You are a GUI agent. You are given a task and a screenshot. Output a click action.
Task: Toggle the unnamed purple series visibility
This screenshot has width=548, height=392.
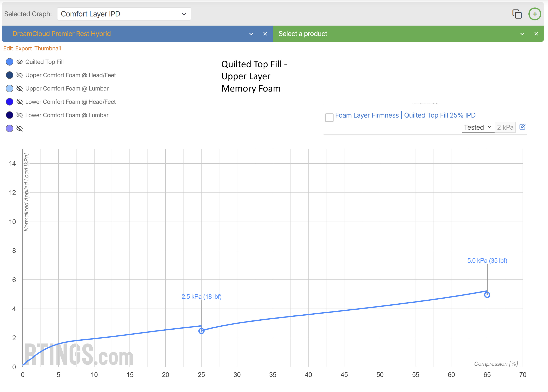[20, 128]
